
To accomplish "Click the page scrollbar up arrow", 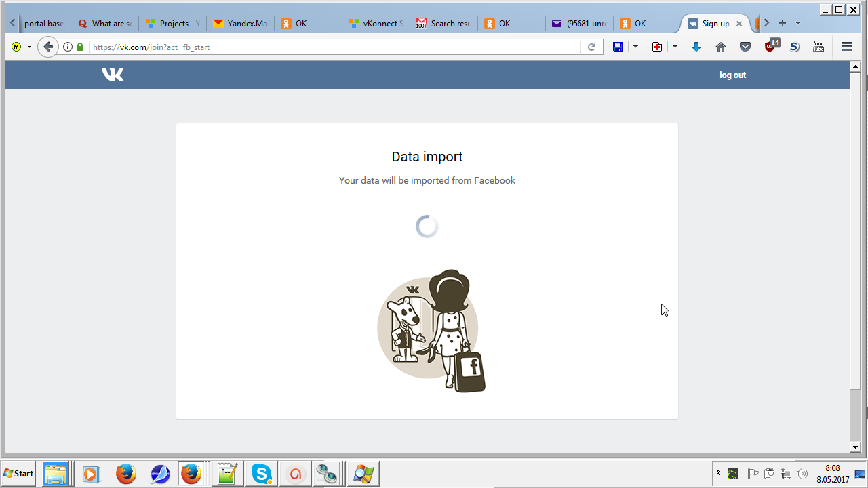I will click(x=856, y=66).
